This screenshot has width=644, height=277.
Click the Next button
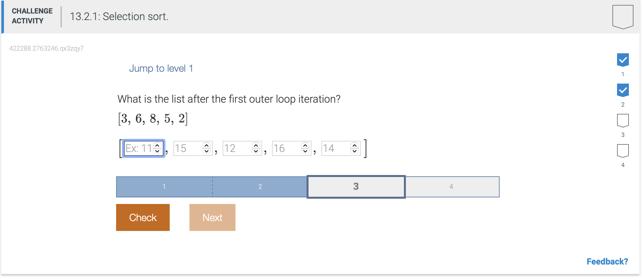point(212,217)
